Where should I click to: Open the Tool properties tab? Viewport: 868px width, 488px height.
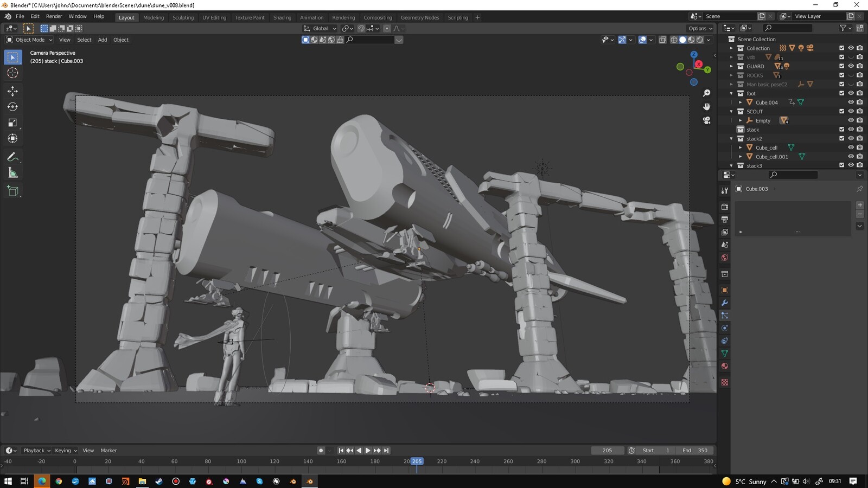[x=724, y=191]
